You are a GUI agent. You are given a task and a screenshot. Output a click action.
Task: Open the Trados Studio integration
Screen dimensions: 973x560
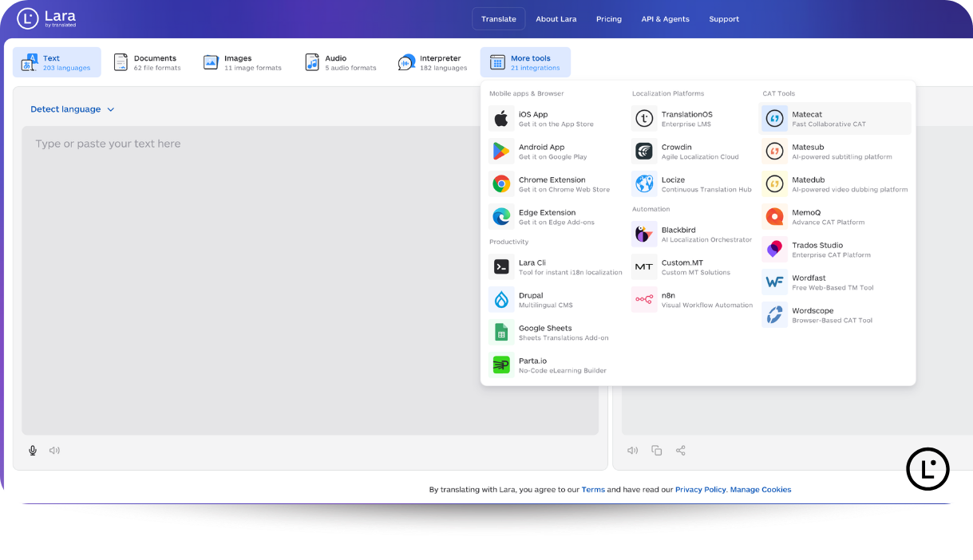(835, 250)
